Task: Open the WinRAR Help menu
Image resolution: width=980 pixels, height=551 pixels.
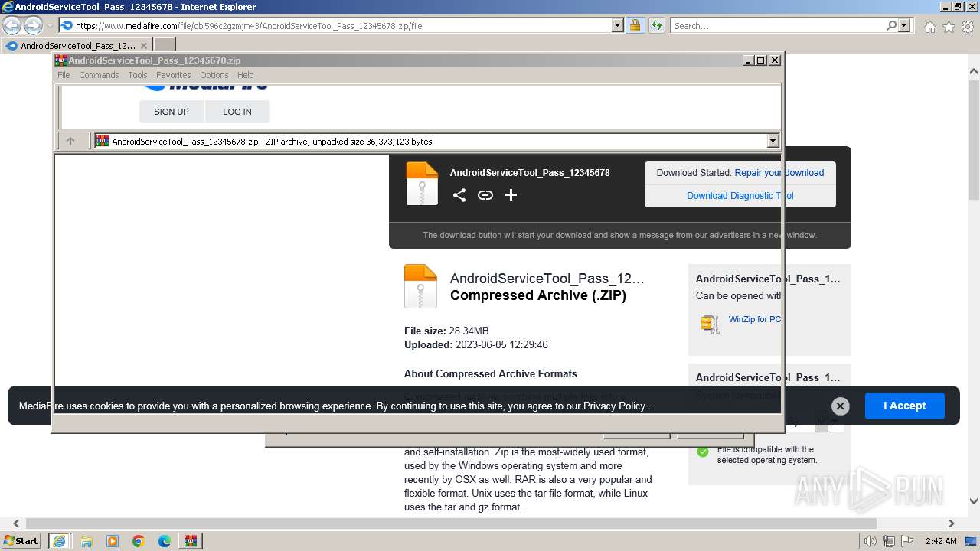Action: [x=245, y=75]
